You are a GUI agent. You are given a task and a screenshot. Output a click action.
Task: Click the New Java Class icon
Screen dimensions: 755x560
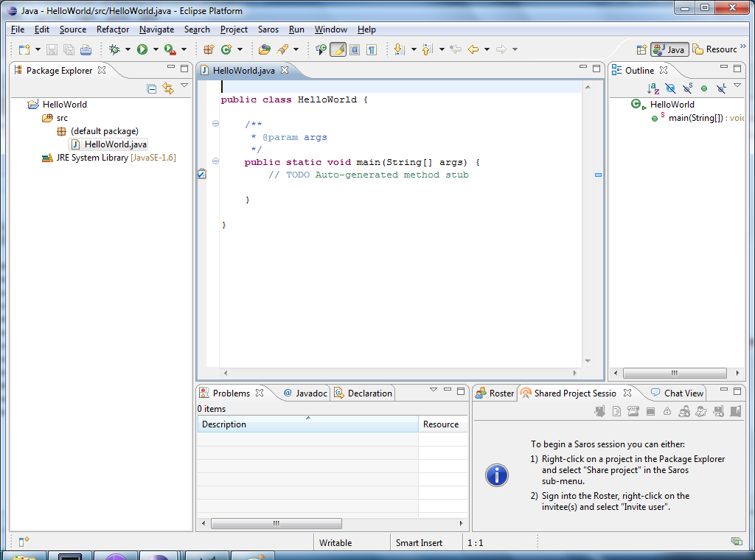[x=226, y=49]
